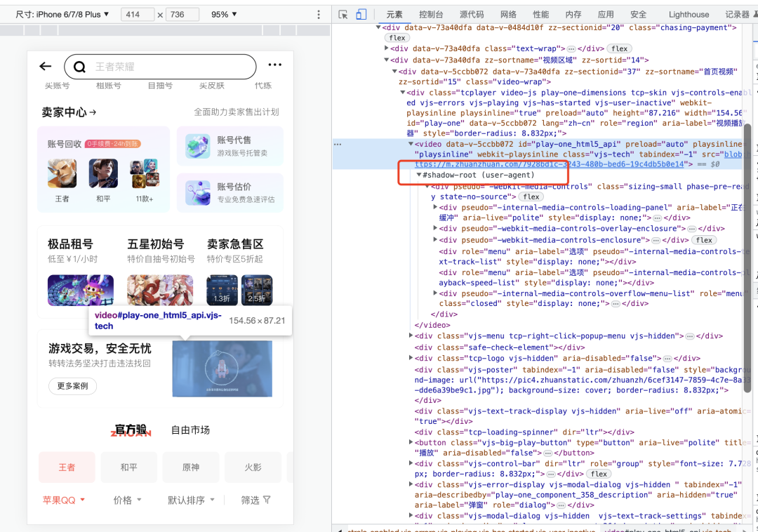Click the 王者荣耀 search box
758x532 pixels.
pyautogui.click(x=160, y=67)
